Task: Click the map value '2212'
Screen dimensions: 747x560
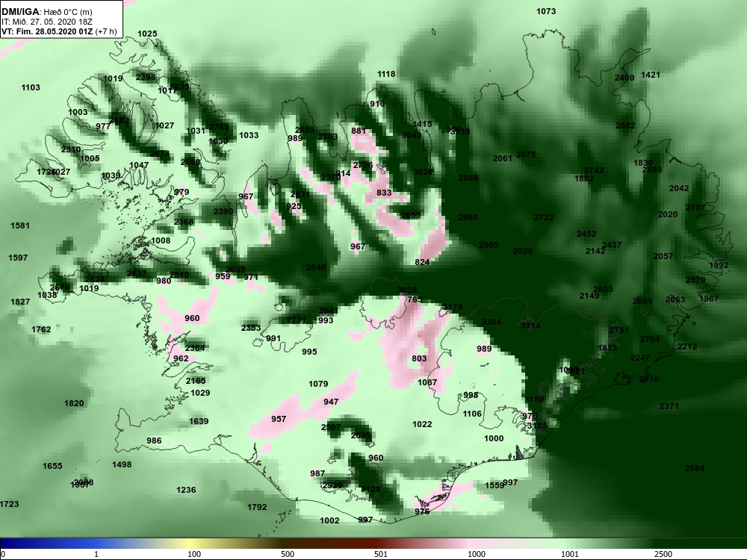Action: 687,346
